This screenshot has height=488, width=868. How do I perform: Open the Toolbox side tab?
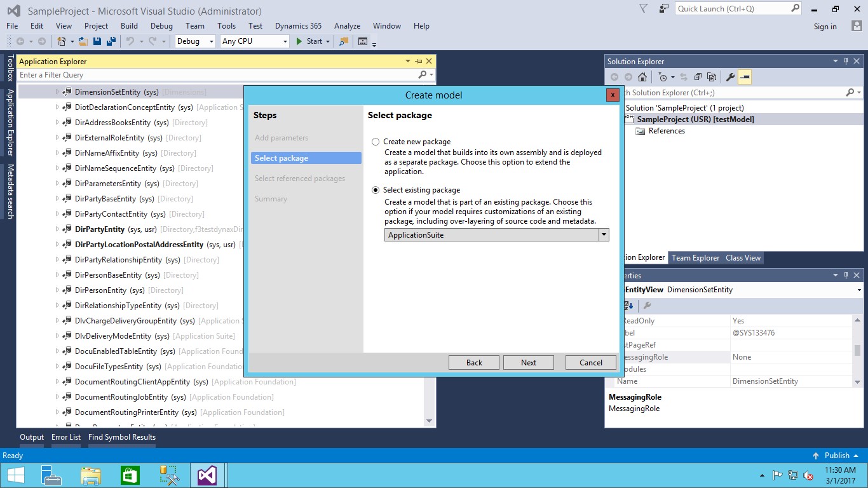[10, 68]
